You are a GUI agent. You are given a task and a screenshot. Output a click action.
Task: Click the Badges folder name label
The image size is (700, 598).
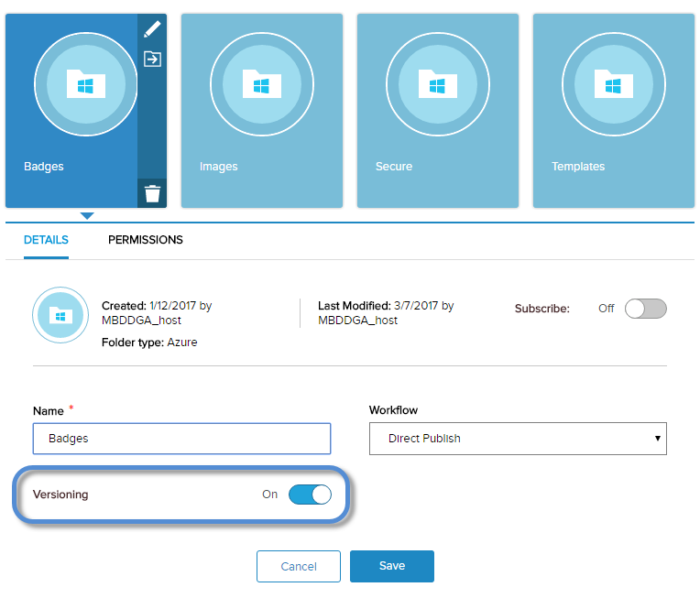point(44,167)
